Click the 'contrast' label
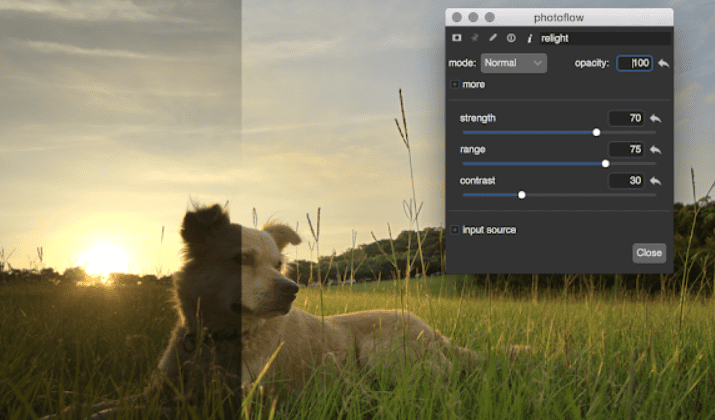This screenshot has width=715, height=420. [x=477, y=181]
